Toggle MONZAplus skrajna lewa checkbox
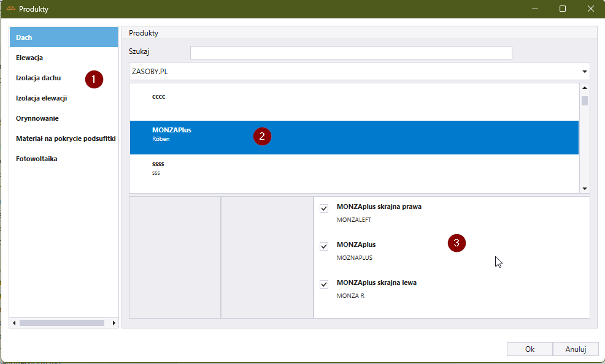605x364 pixels. click(324, 284)
